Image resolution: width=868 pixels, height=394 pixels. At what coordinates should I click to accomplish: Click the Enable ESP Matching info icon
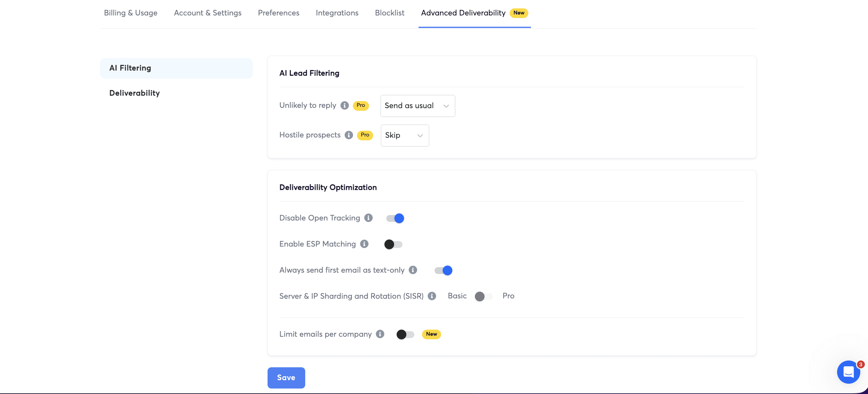pyautogui.click(x=364, y=244)
